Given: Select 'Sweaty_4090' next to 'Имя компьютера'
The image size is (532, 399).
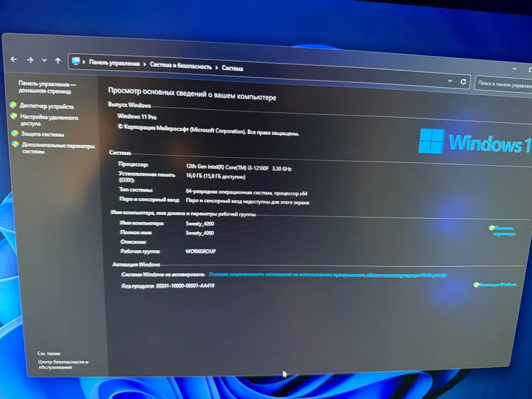Looking at the screenshot, I should point(199,223).
